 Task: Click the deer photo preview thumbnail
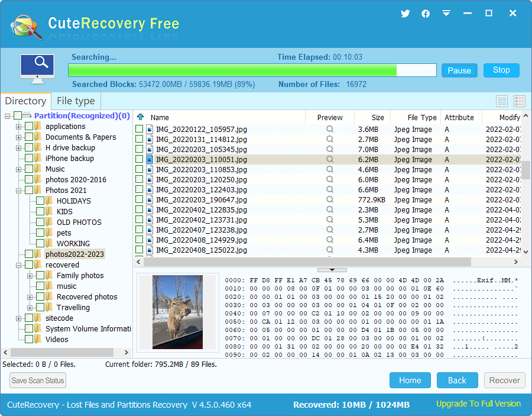point(177,312)
